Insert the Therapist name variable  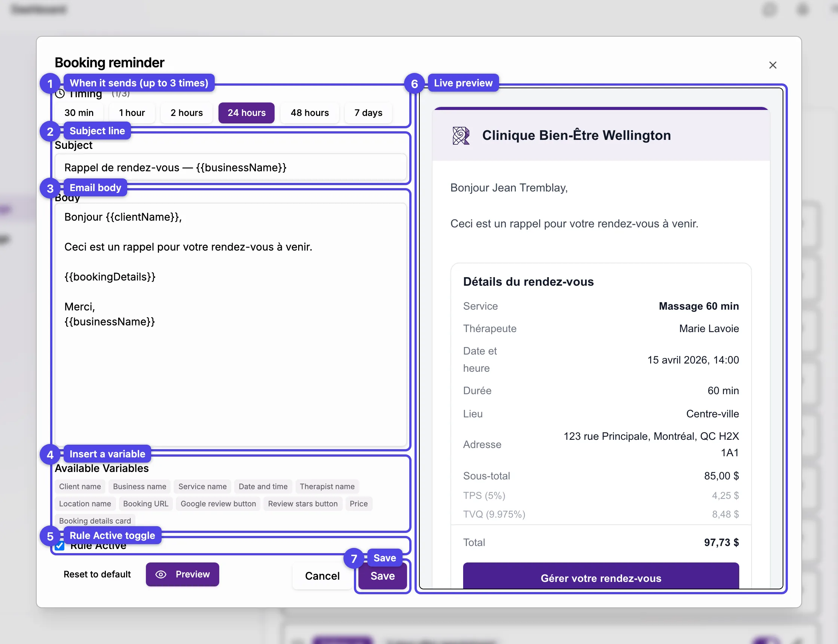(327, 487)
